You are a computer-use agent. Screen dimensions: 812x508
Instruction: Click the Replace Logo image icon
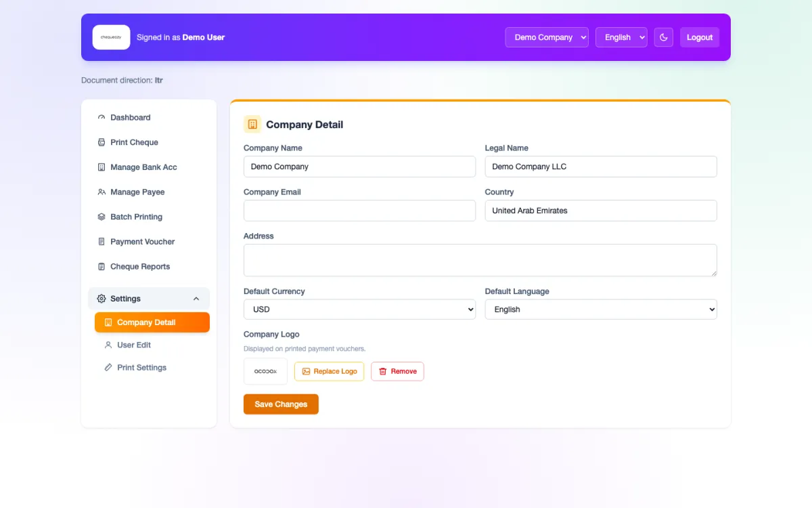tap(306, 371)
